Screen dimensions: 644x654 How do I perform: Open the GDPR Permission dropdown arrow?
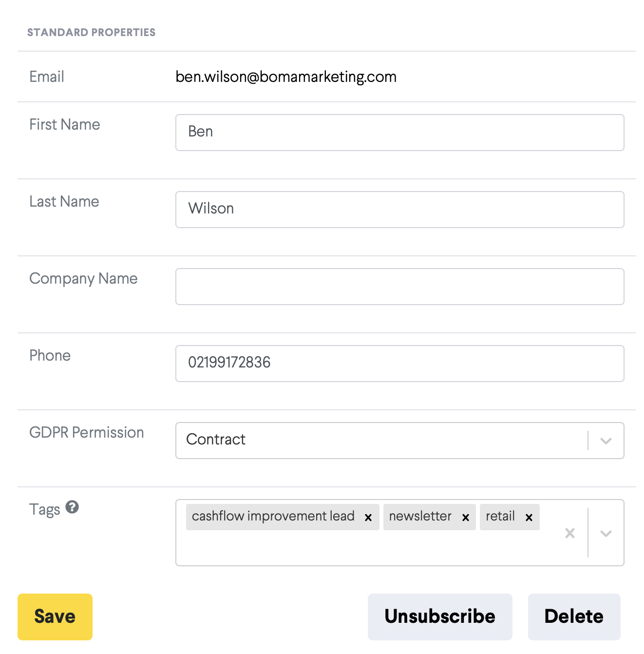coord(606,441)
